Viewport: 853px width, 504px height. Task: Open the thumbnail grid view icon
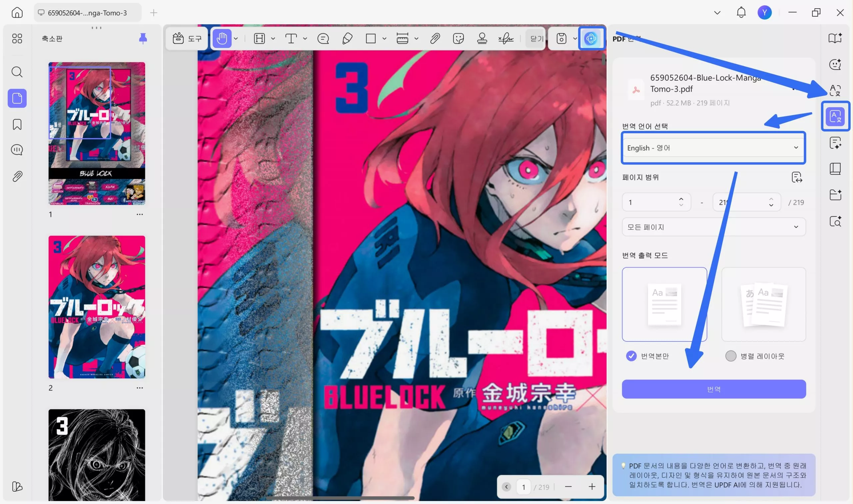(x=17, y=38)
